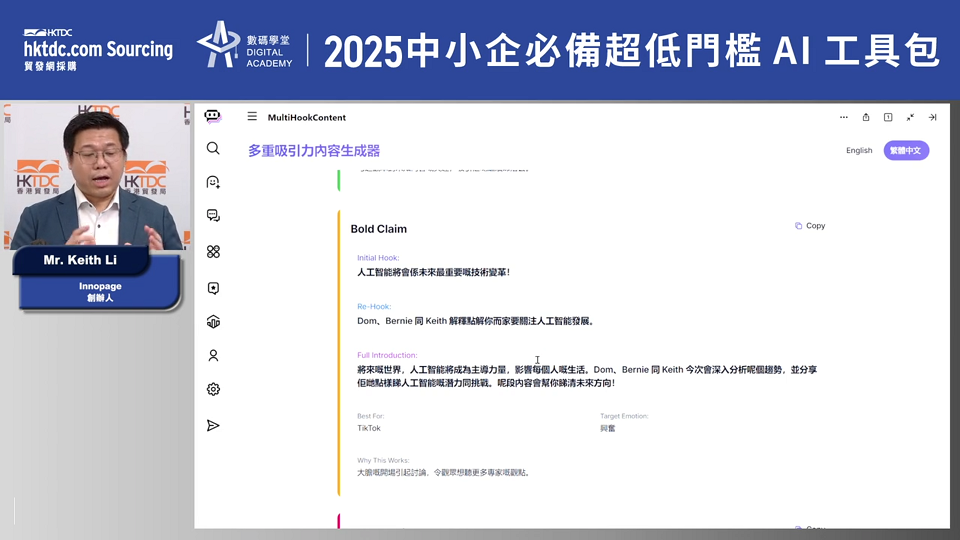Collapse the view with inward arrows icon
This screenshot has height=540, width=960.
[910, 117]
